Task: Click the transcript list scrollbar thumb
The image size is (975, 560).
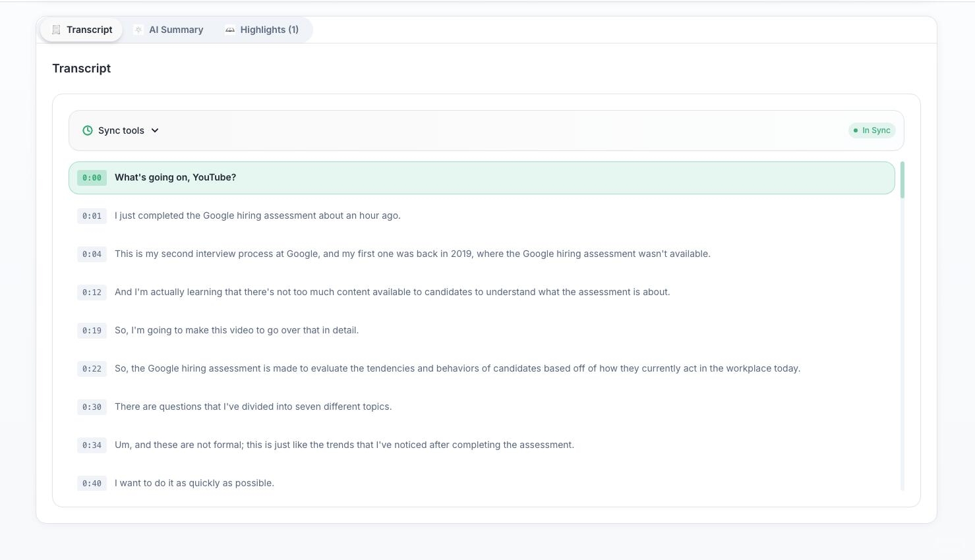Action: (x=902, y=180)
